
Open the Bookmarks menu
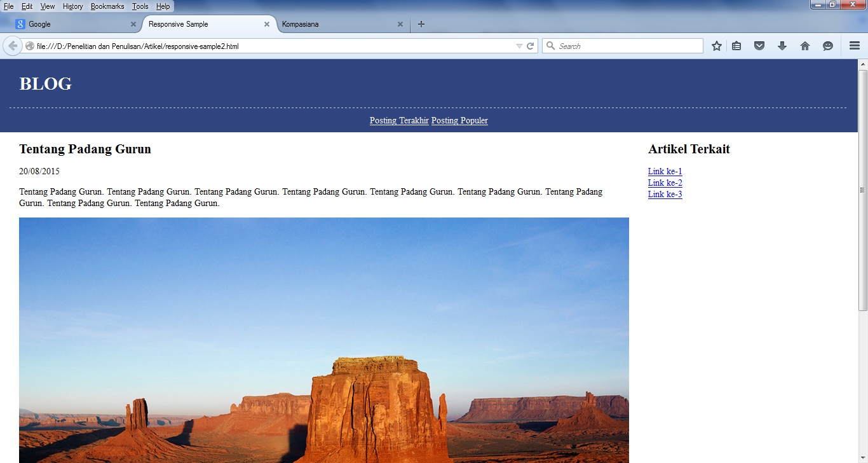[x=107, y=6]
